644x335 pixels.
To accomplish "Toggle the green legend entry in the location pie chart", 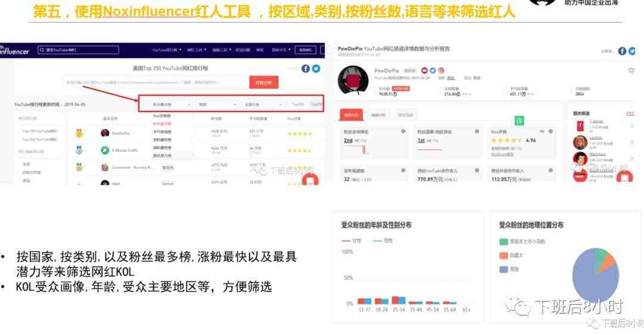I will (x=522, y=241).
